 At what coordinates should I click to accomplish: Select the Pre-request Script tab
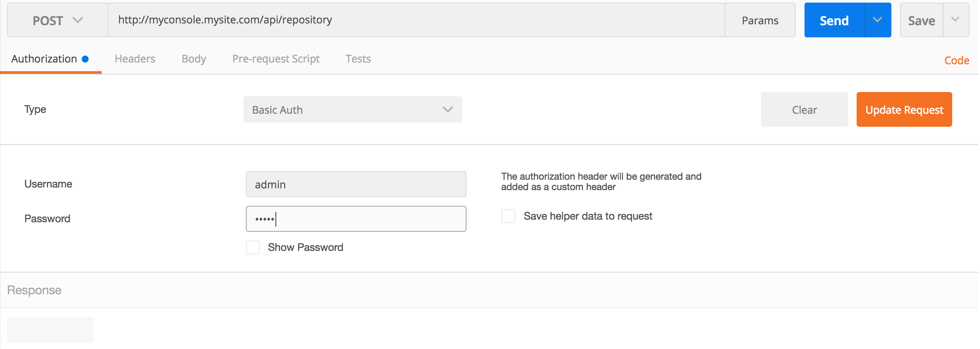point(276,59)
